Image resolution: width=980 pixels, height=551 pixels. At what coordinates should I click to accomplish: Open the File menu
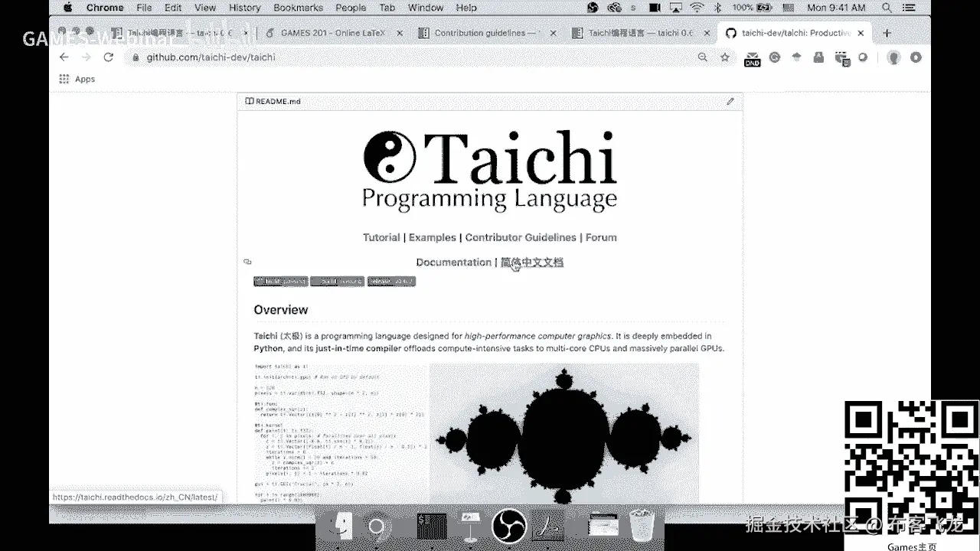144,8
